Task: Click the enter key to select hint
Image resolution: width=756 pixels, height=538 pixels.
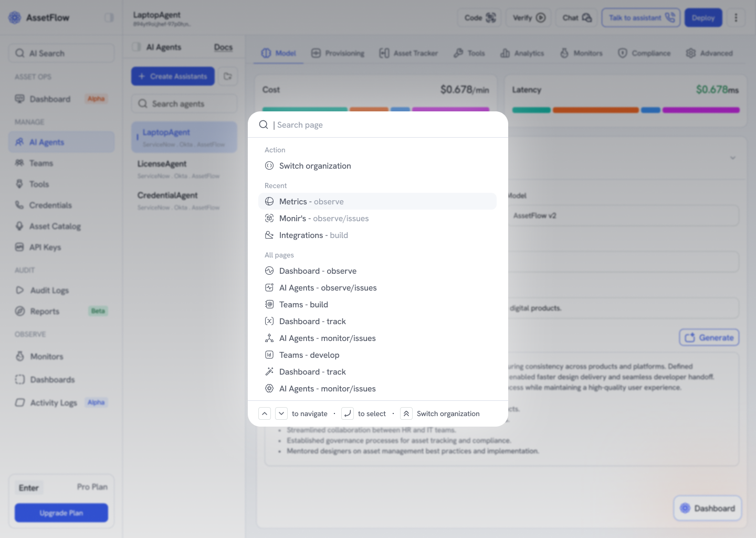Action: pos(348,413)
